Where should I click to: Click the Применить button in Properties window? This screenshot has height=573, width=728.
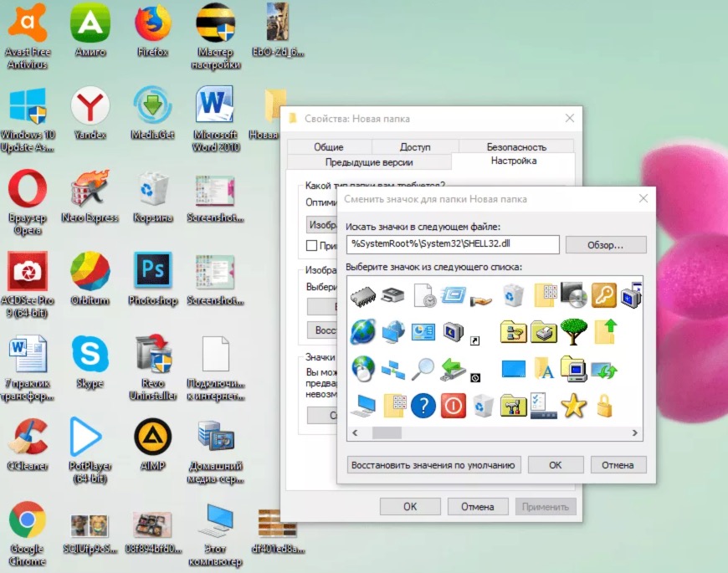[x=545, y=507]
